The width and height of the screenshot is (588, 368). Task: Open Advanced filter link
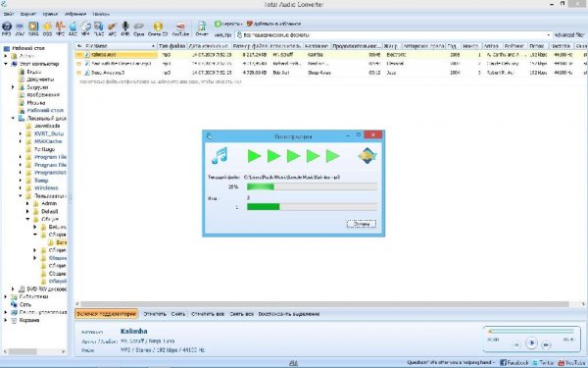tap(568, 35)
